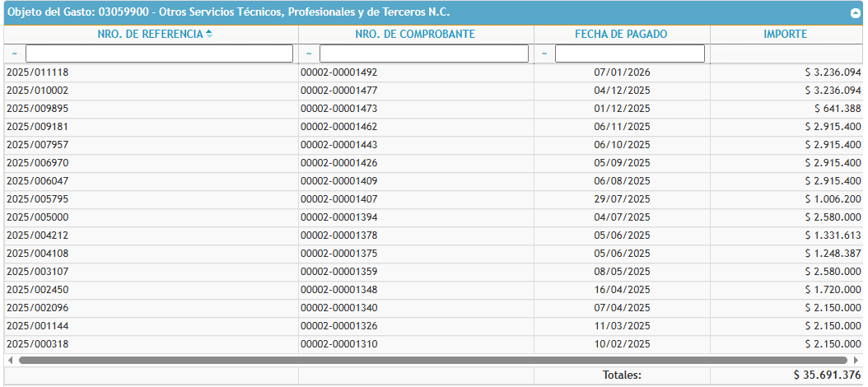This screenshot has height=387, width=868.
Task: Focus the Nro. de Comprobante filter box
Action: (423, 54)
